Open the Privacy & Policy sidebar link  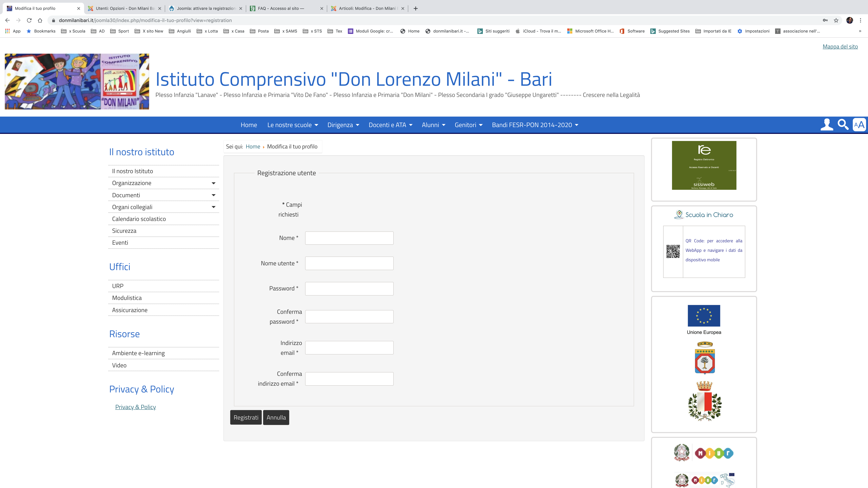point(135,407)
